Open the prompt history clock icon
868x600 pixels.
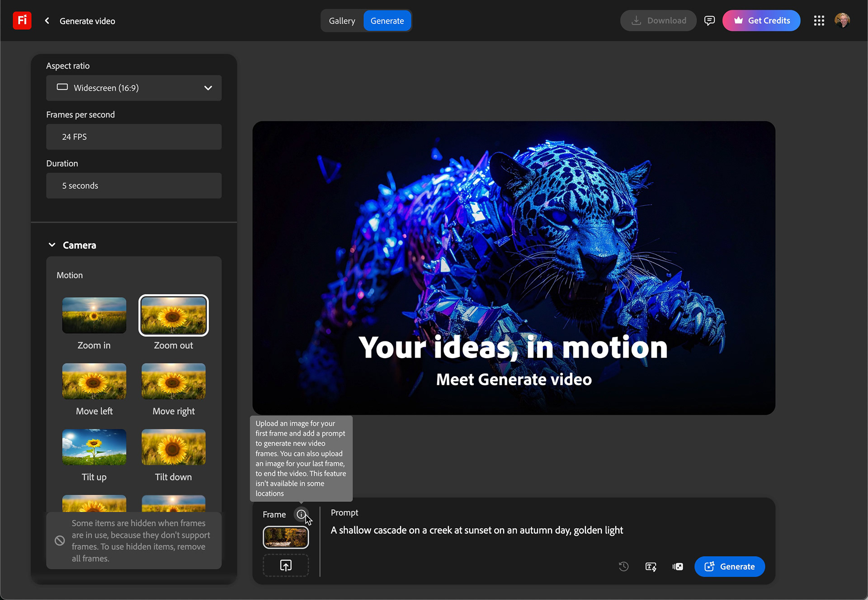[x=623, y=567]
